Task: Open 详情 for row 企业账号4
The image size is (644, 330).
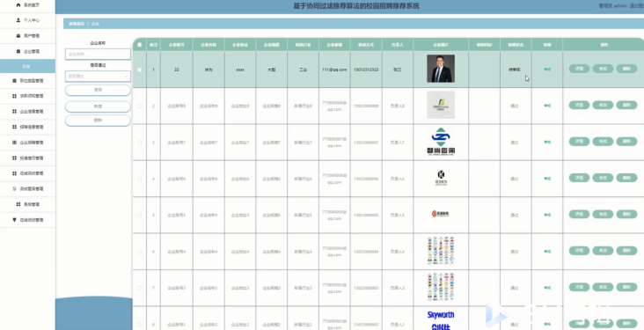Action: 579,251
